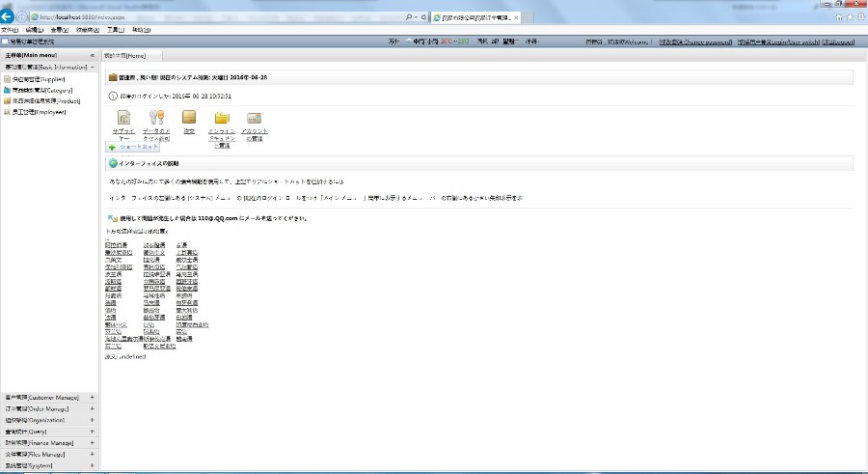Close the current browser tab
The width and height of the screenshot is (868, 474).
click(517, 17)
